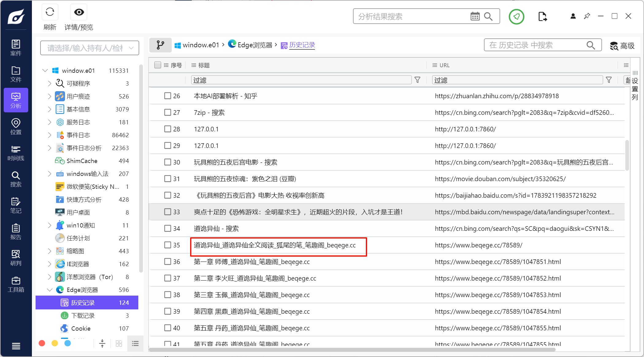Image resolution: width=644 pixels, height=357 pixels.
Task: Collapse the window.e01 tree node
Action: pyautogui.click(x=45, y=71)
